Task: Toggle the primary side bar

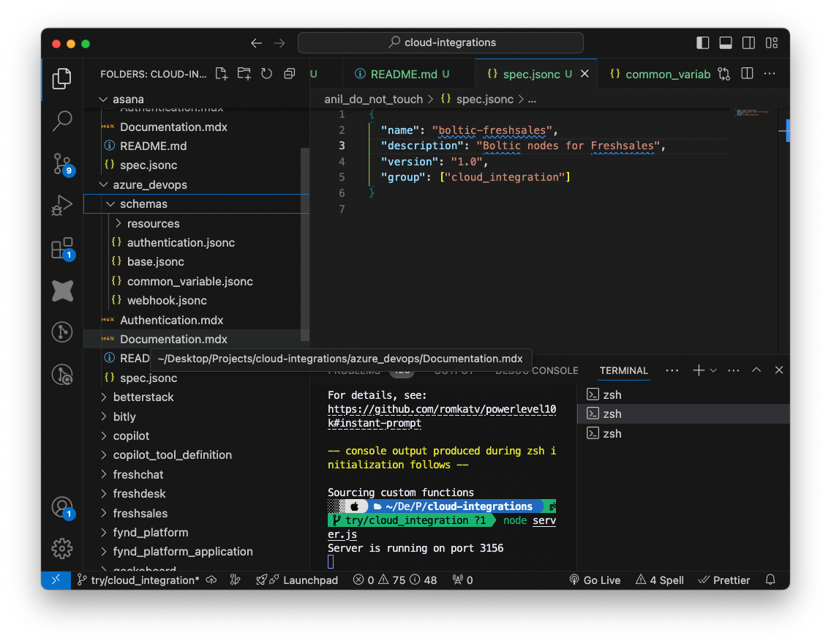Action: coord(703,43)
